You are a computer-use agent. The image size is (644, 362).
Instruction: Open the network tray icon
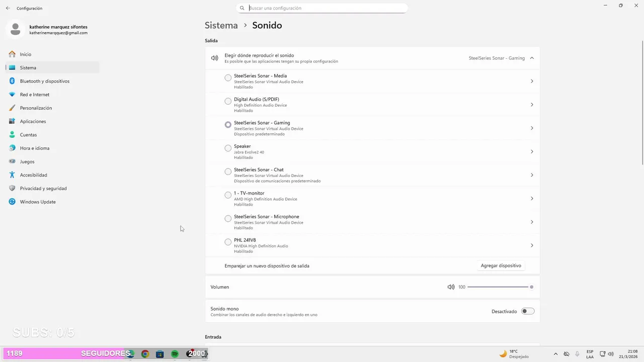[602, 354]
